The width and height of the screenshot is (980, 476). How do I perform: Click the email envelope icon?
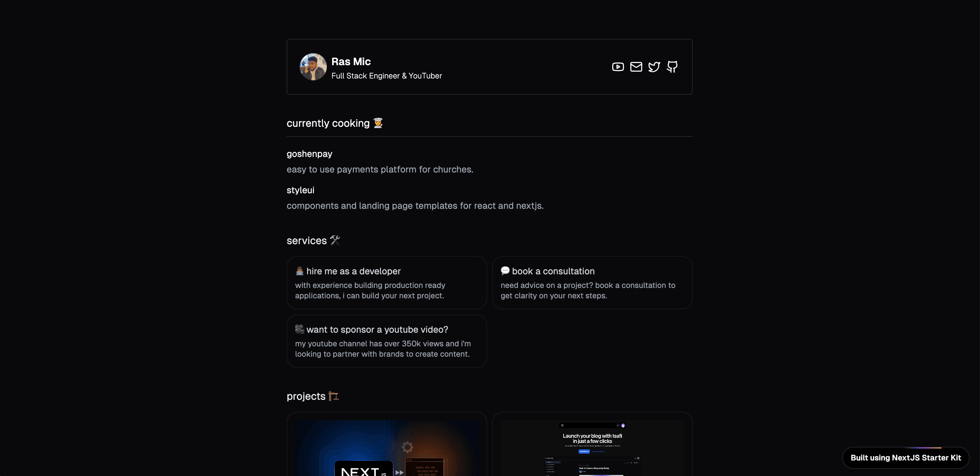(x=636, y=67)
